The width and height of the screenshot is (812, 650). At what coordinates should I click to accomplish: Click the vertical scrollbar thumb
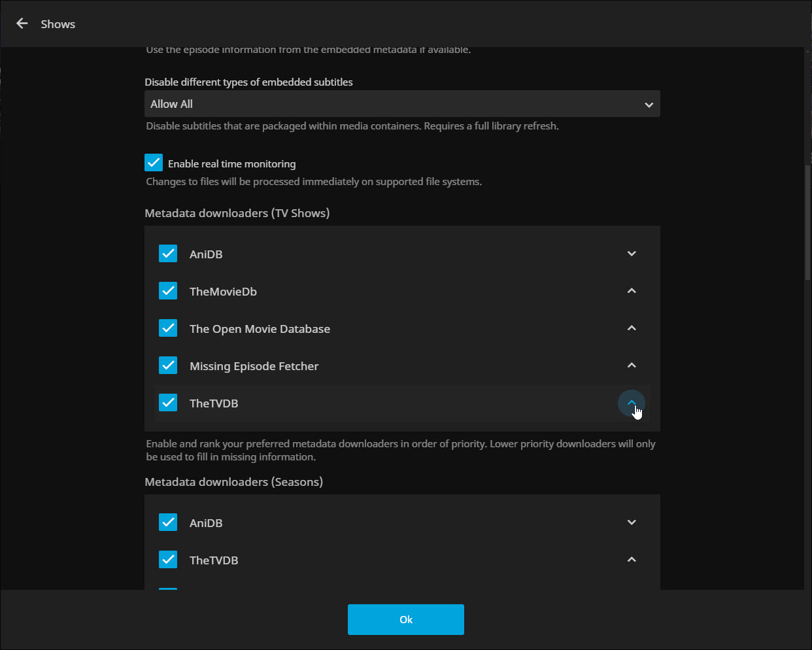coord(807,222)
